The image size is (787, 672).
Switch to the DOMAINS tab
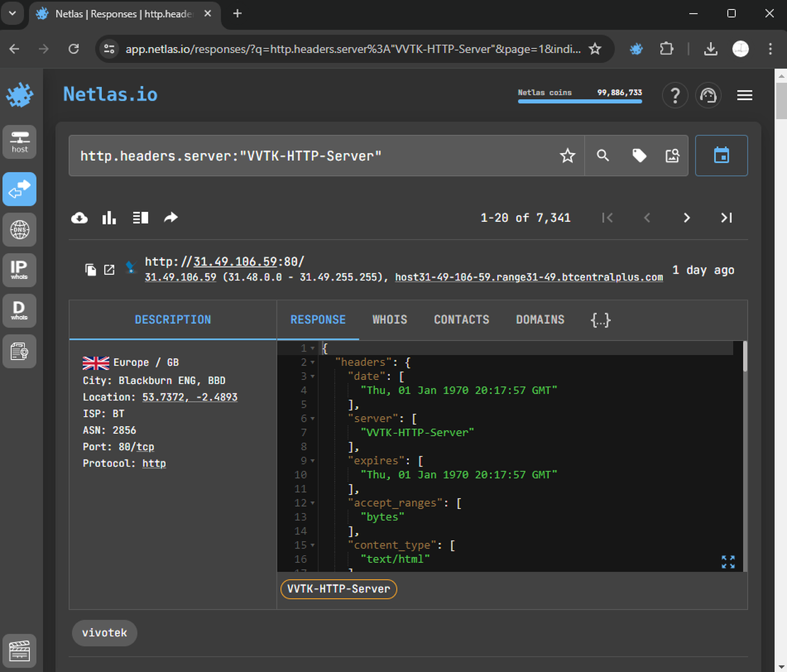point(540,320)
